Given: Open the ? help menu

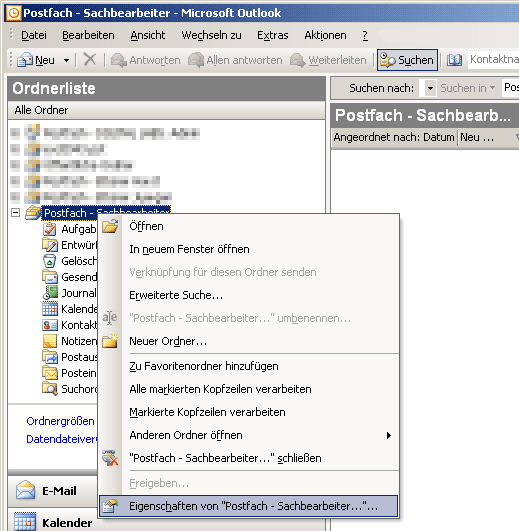Looking at the screenshot, I should point(365,35).
